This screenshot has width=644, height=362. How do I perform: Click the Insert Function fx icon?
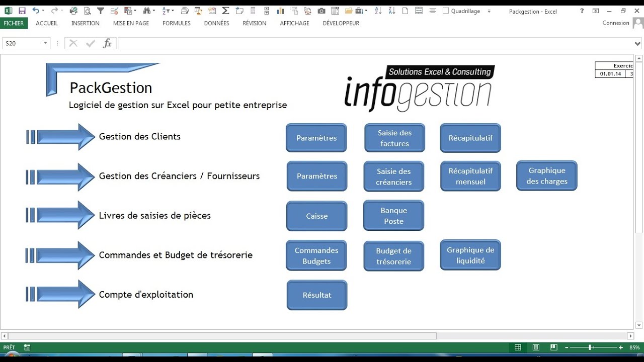(107, 43)
